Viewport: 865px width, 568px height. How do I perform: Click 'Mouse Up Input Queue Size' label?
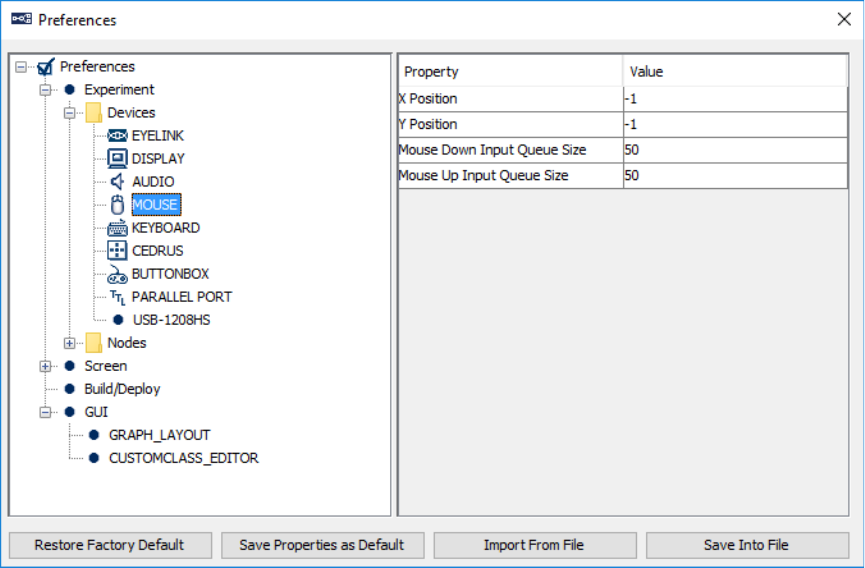pyautogui.click(x=483, y=175)
